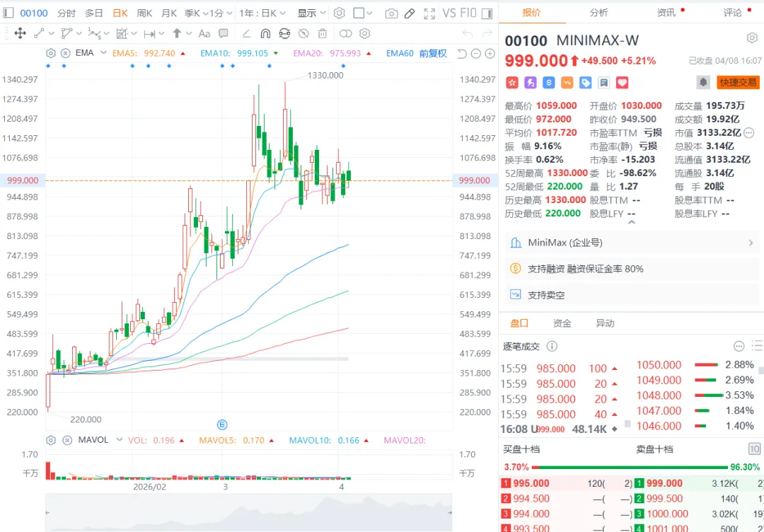764x532 pixels.
Task: Add a comment bubble note
Action: pyautogui.click(x=224, y=34)
